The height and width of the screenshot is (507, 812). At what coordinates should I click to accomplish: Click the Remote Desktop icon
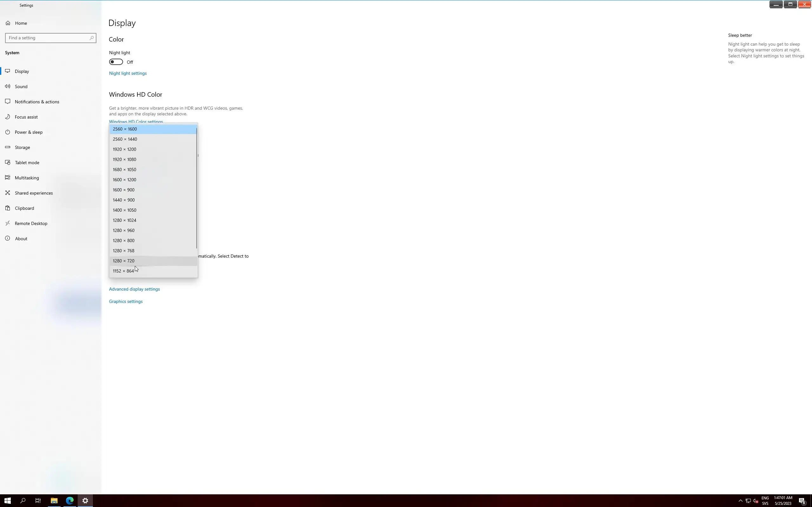tap(8, 223)
